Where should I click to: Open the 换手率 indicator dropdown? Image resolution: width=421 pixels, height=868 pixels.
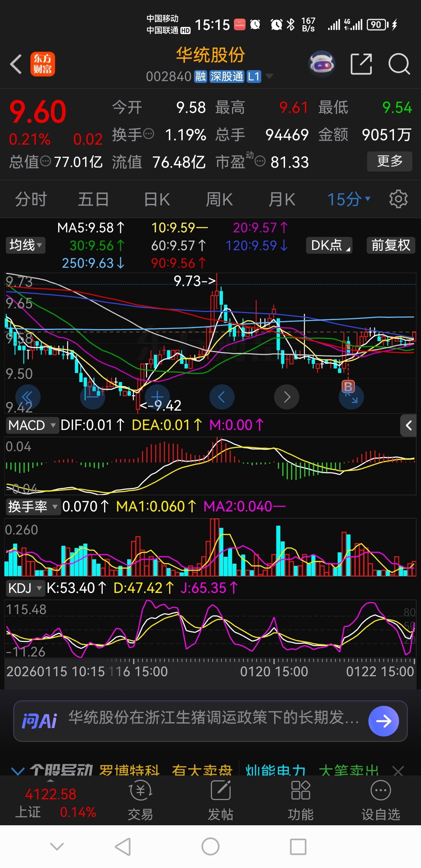[x=33, y=507]
